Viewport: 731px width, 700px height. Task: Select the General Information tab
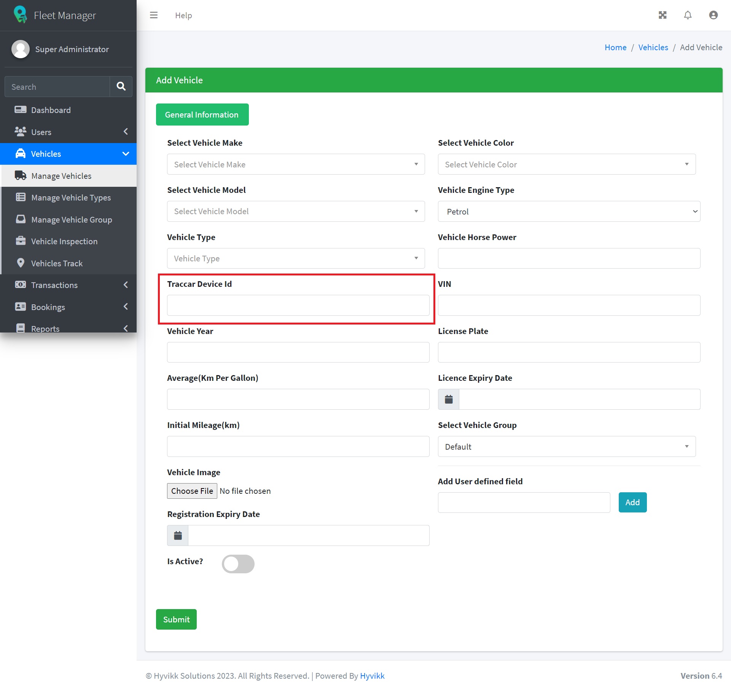click(x=202, y=115)
